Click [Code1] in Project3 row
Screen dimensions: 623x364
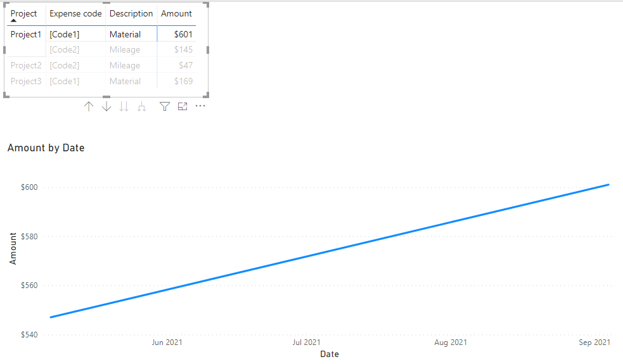[65, 81]
